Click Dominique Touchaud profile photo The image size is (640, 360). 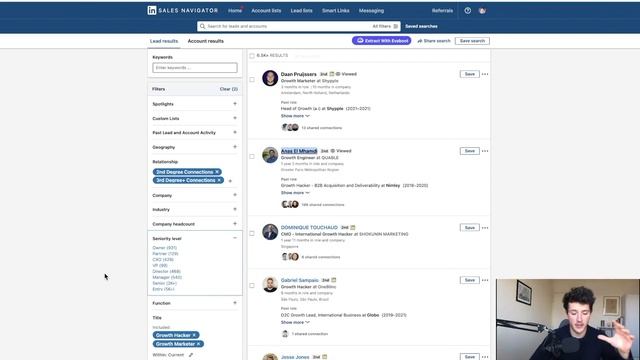tap(270, 232)
